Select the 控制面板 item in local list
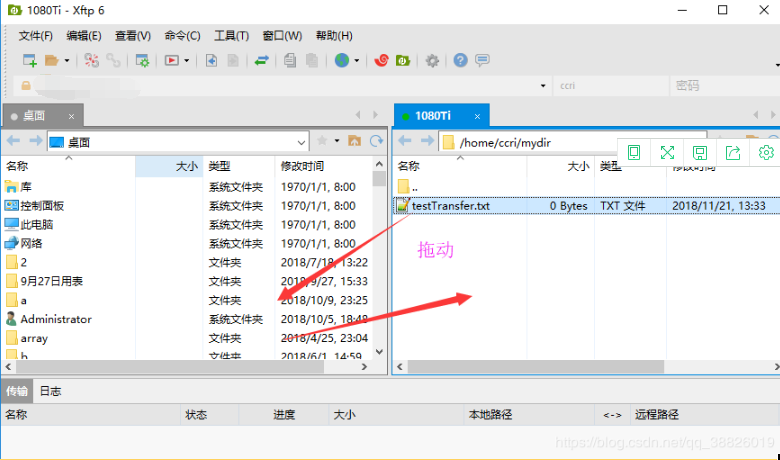Image resolution: width=780 pixels, height=460 pixels. pos(34,206)
